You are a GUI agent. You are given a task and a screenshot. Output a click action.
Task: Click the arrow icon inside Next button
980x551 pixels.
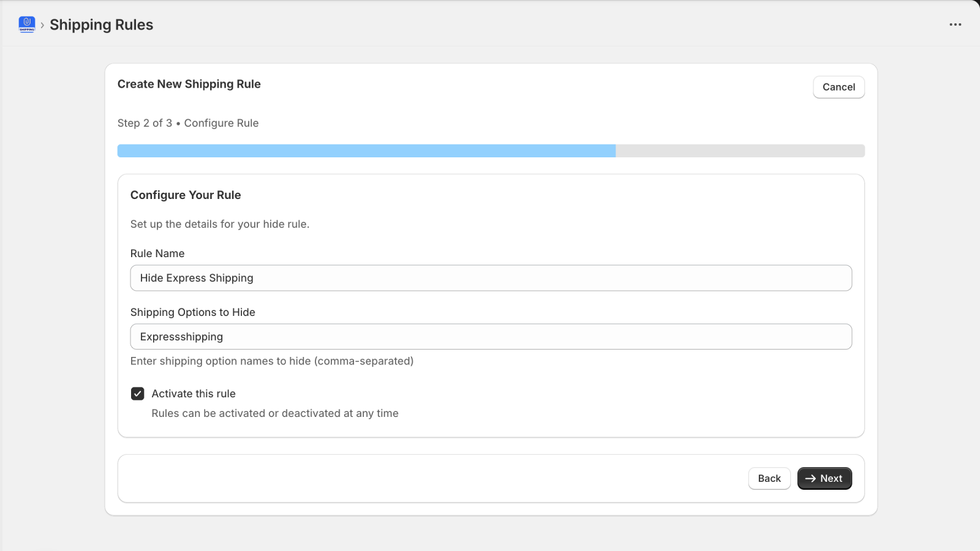coord(810,478)
